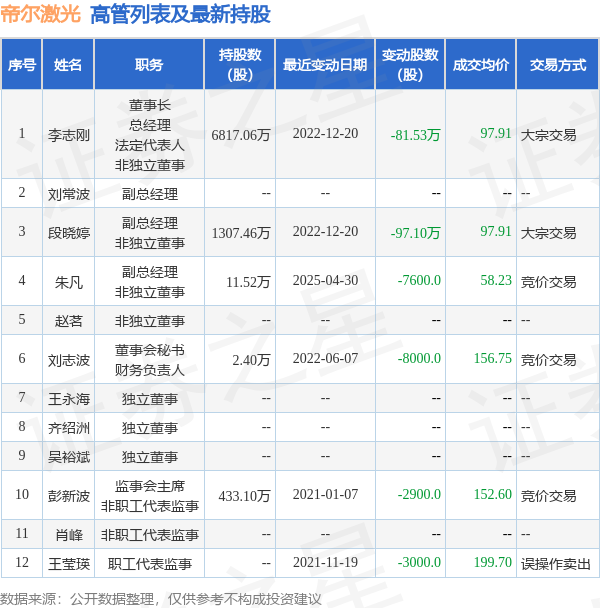Click the average price 156.75
This screenshot has width=600, height=608.
[x=493, y=358]
